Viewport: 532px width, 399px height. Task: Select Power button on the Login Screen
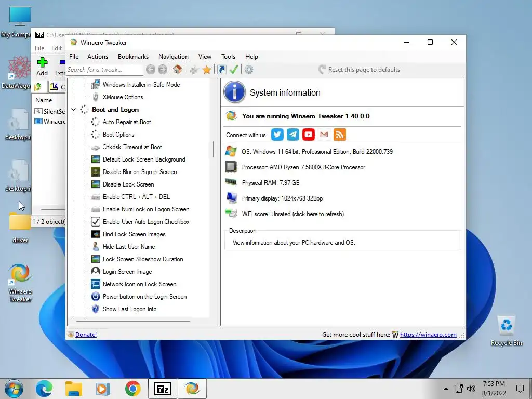point(144,297)
